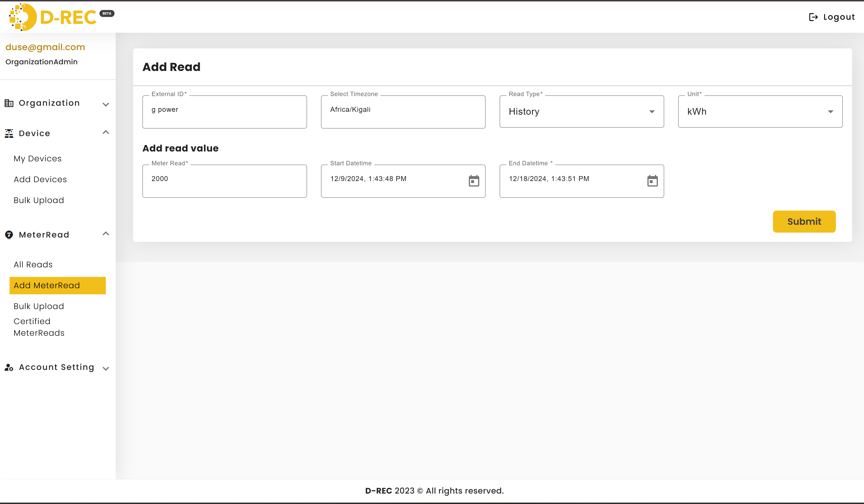
Task: Click the Device solar panel icon
Action: pyautogui.click(x=9, y=133)
